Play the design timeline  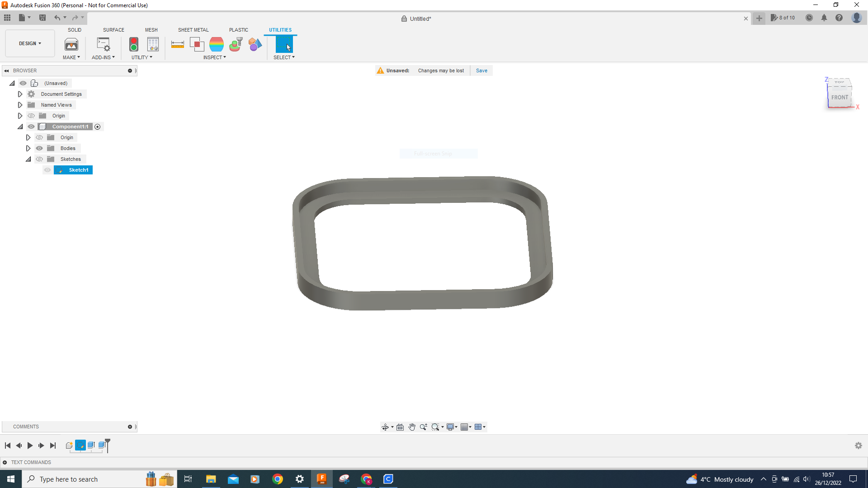[x=30, y=446]
